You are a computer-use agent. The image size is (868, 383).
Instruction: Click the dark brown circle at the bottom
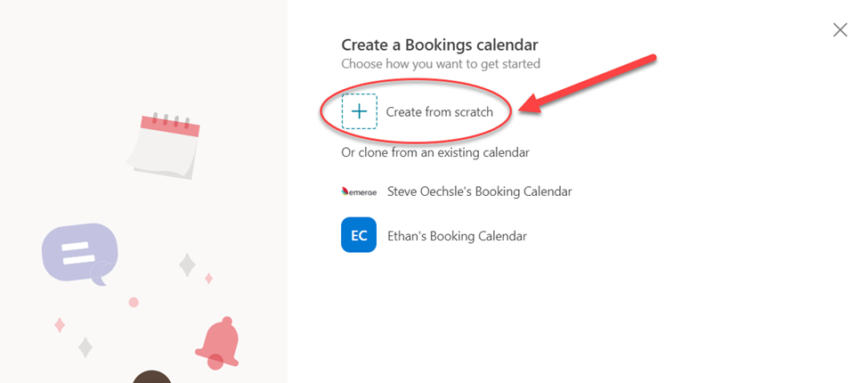[x=151, y=377]
